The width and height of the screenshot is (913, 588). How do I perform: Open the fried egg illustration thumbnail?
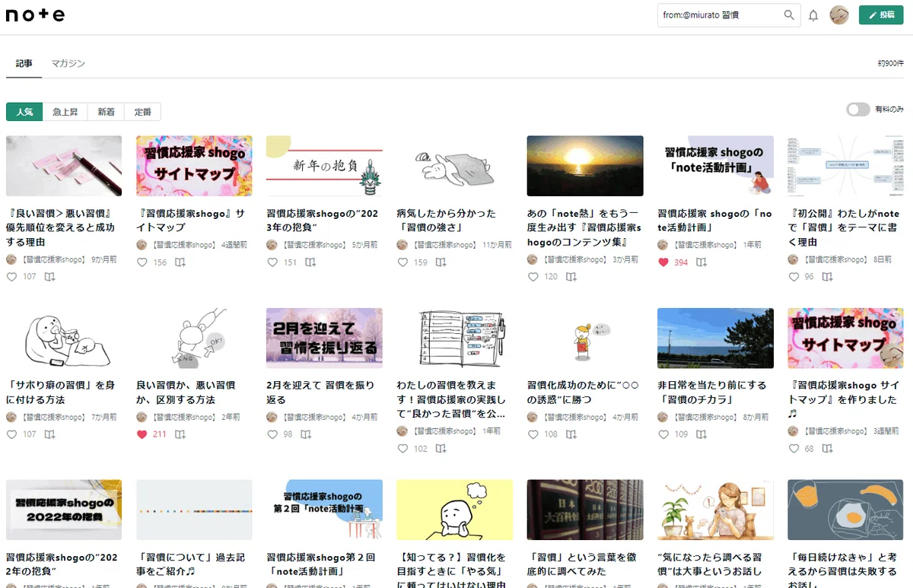(x=845, y=510)
